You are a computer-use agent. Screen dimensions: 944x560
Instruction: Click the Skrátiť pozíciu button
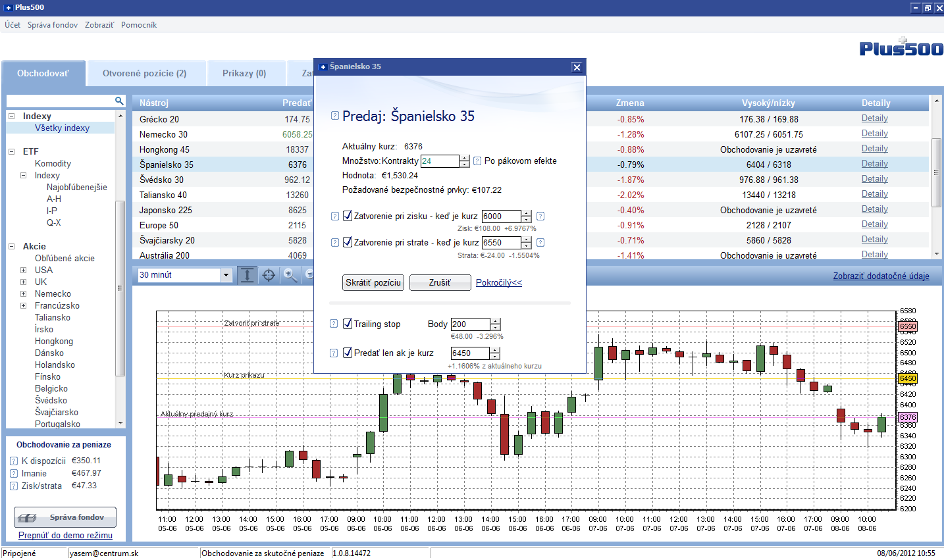(373, 282)
